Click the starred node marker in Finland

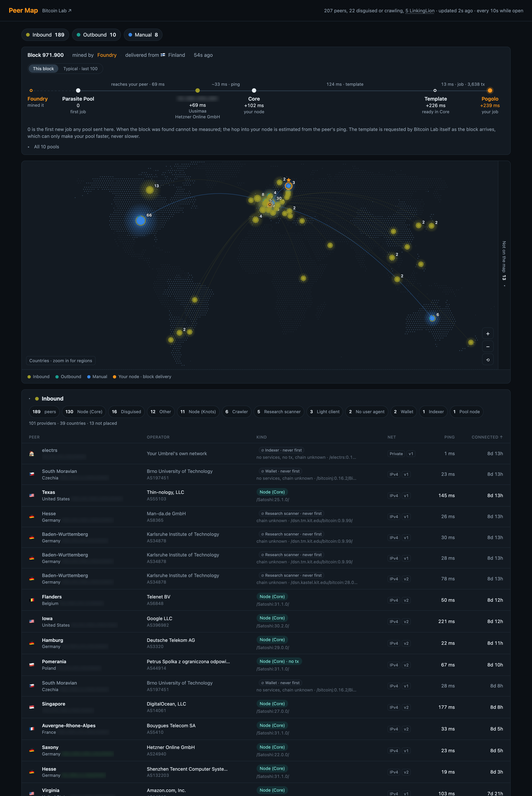coord(288,186)
